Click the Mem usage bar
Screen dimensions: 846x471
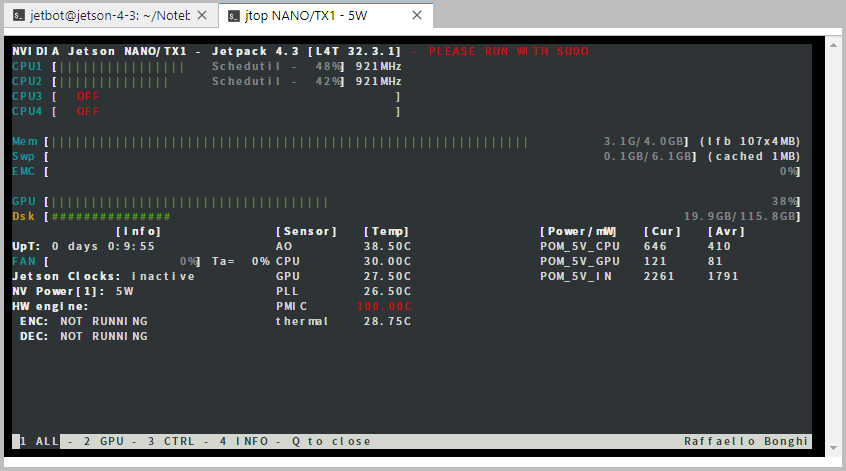(x=289, y=142)
